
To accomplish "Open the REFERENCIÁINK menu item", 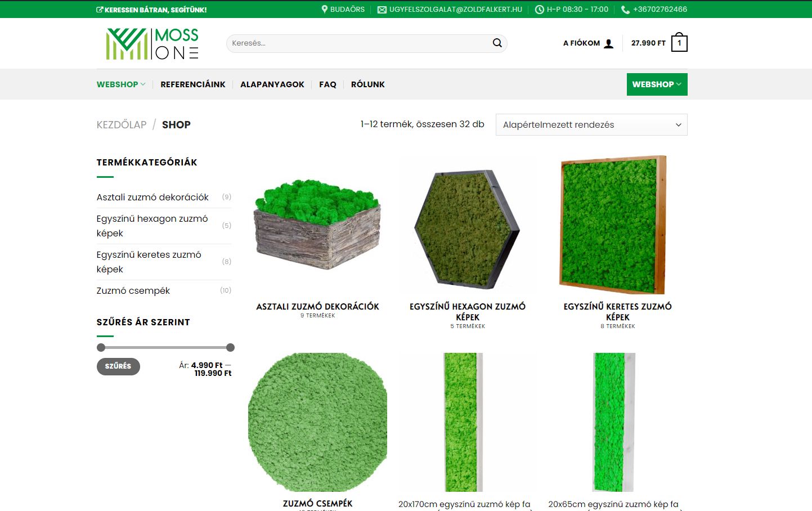I will click(x=192, y=84).
